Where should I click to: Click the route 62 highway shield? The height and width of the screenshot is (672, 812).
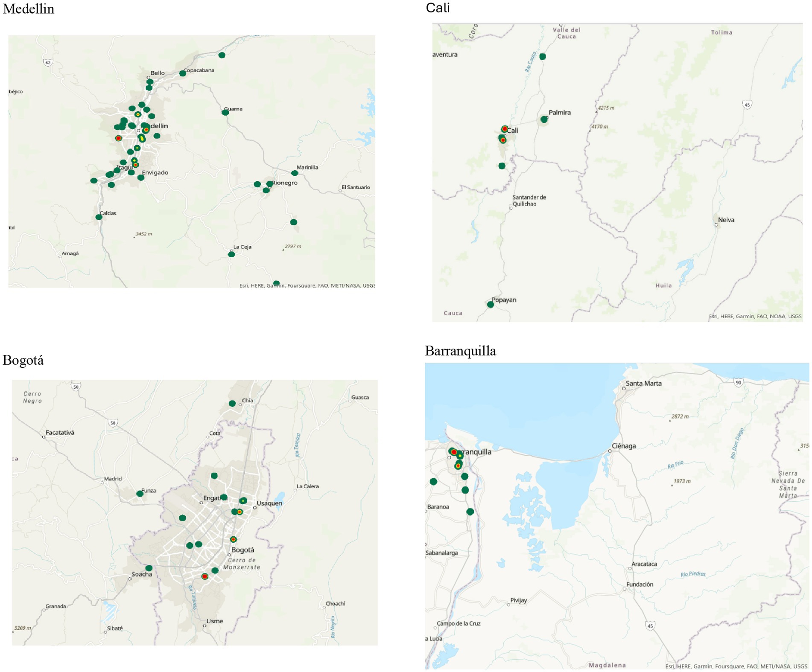pos(48,63)
